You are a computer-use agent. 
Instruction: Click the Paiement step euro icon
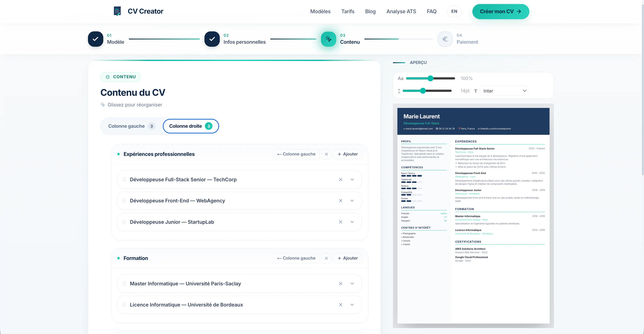[x=445, y=39]
